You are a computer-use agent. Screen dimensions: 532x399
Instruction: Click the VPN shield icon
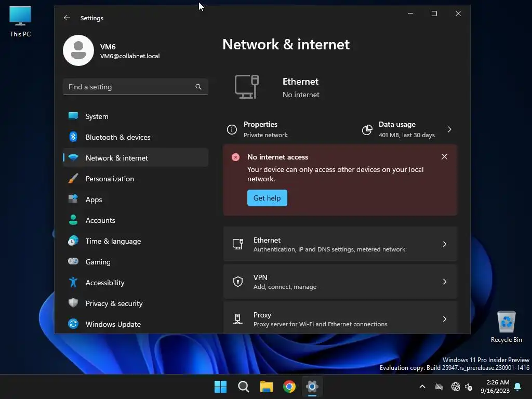[238, 281]
